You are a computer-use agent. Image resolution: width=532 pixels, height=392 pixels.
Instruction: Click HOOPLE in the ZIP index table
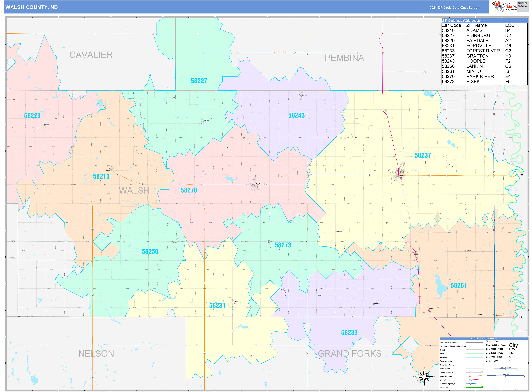475,61
